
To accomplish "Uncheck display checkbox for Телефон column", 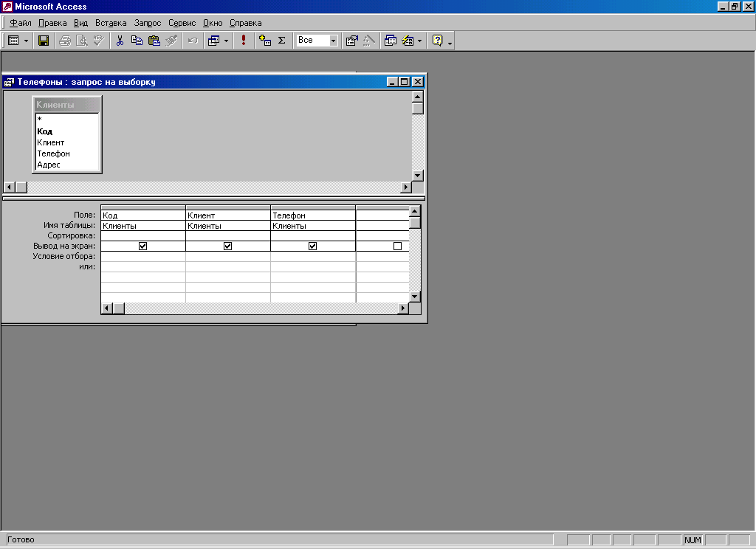I will pyautogui.click(x=312, y=246).
